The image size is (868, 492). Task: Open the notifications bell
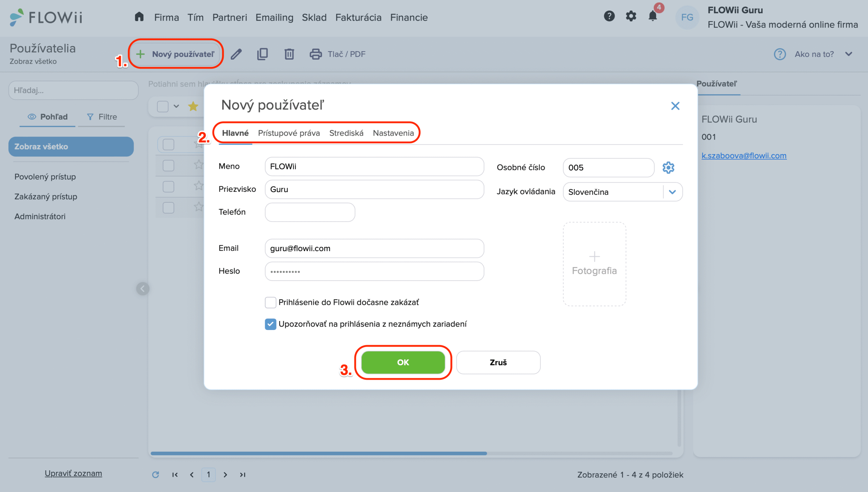[x=652, y=16]
